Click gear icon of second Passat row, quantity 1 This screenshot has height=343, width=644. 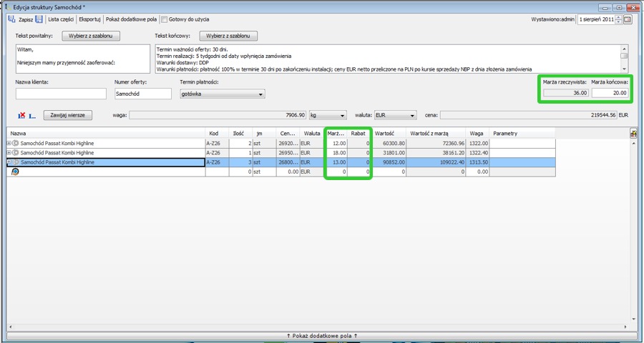tap(16, 153)
